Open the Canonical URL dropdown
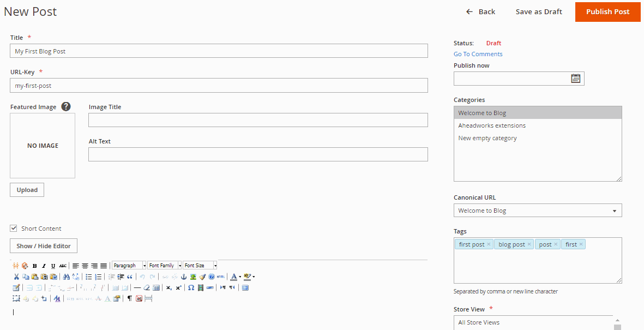 (x=538, y=211)
